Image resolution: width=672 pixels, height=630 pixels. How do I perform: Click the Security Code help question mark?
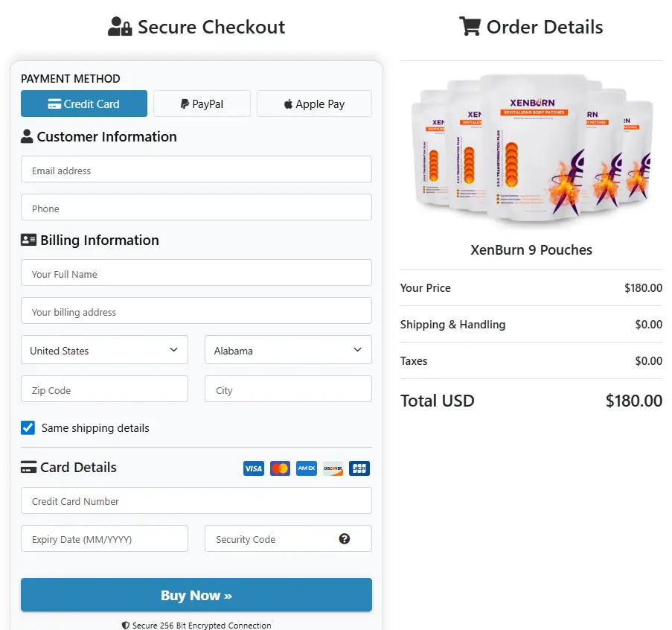(x=344, y=538)
